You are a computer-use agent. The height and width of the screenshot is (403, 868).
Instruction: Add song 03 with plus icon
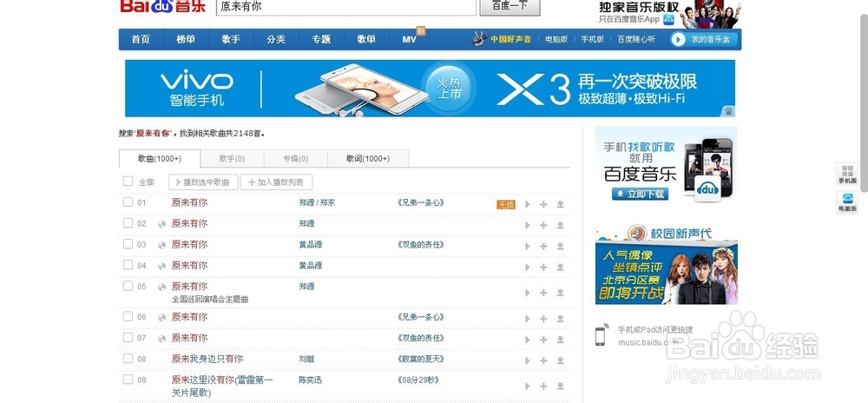(x=543, y=247)
